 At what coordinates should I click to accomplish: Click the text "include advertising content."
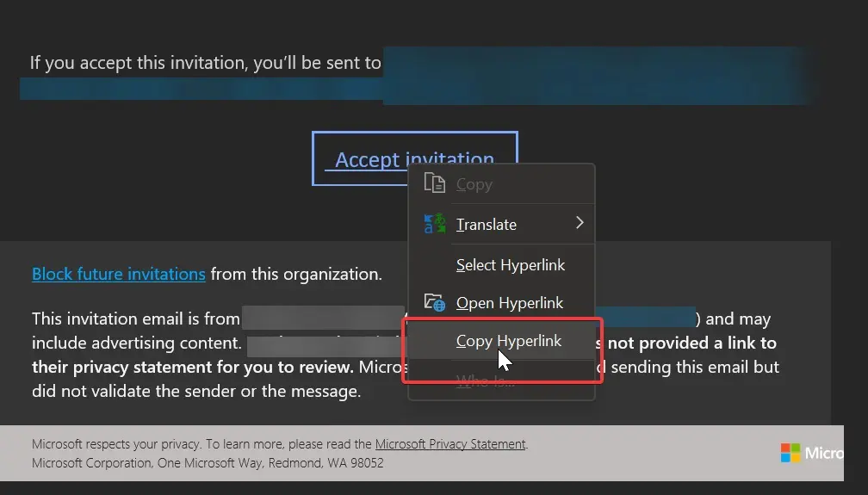[x=137, y=343]
